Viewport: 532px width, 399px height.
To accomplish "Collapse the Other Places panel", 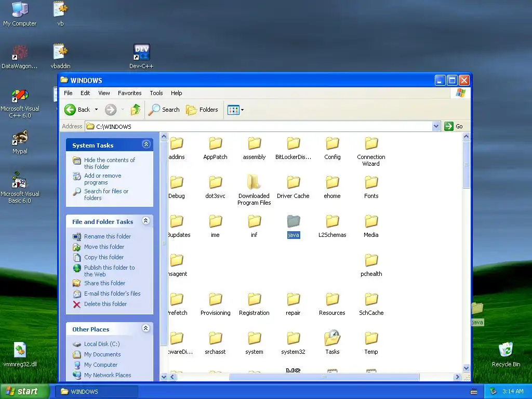I will point(146,328).
